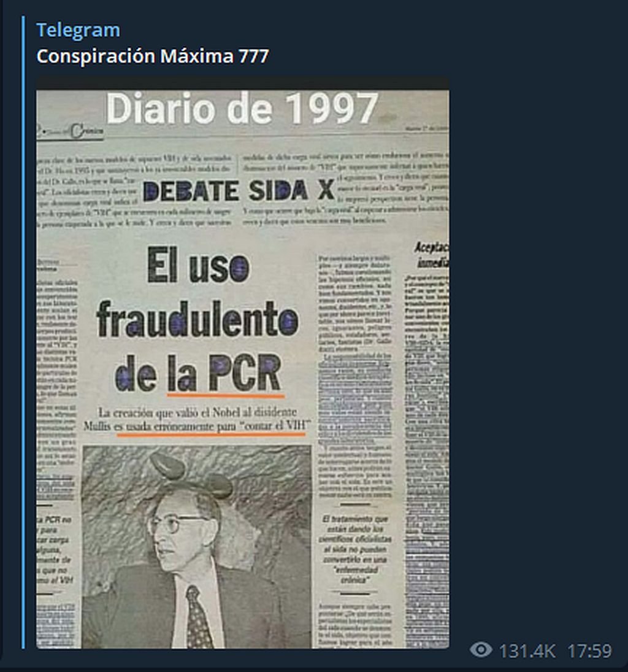
Task: Click the "El tratamiento que están dando" pull quote
Action: (x=355, y=549)
